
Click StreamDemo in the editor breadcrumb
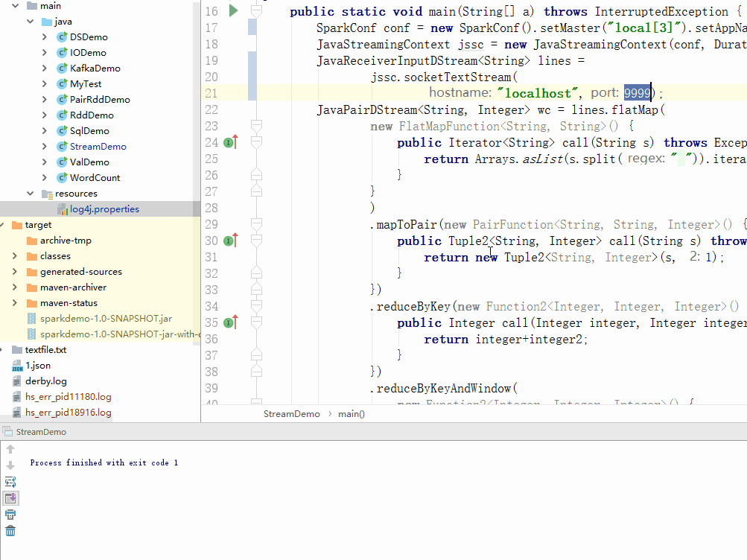coord(291,414)
